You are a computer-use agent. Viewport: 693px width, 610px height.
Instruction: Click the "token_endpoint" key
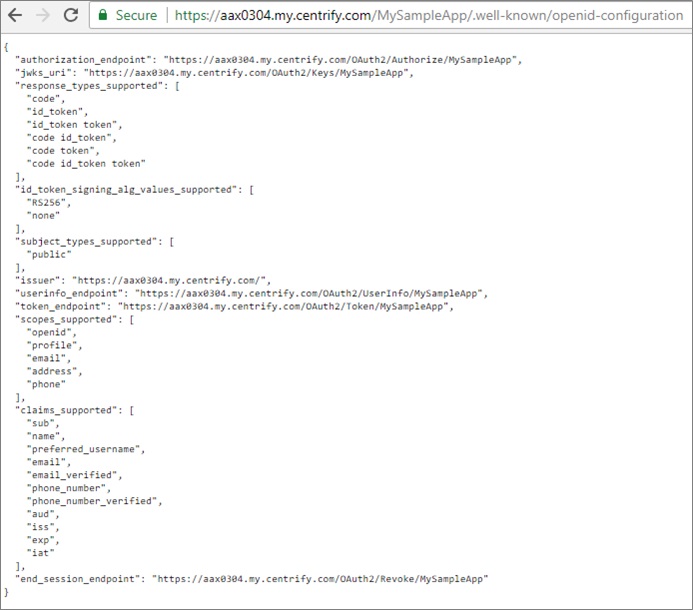pyautogui.click(x=63, y=306)
